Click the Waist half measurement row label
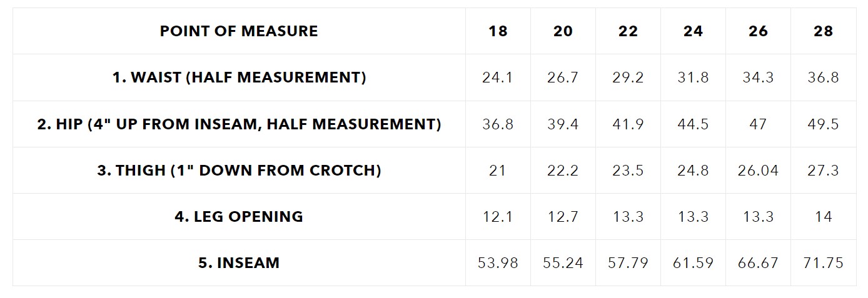 [239, 77]
